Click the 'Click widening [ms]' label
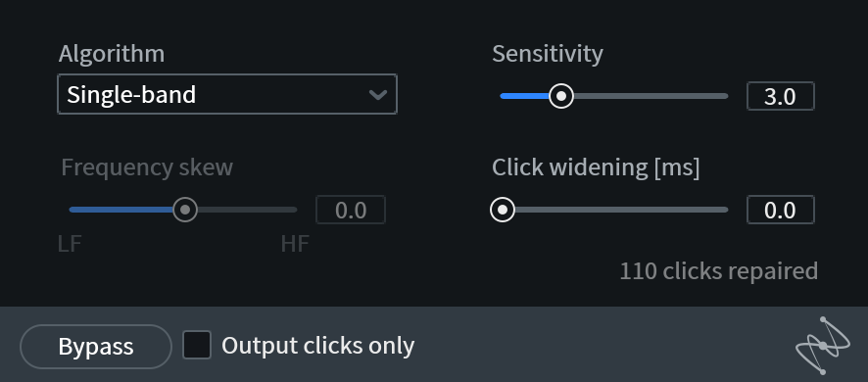The image size is (868, 382). (596, 167)
